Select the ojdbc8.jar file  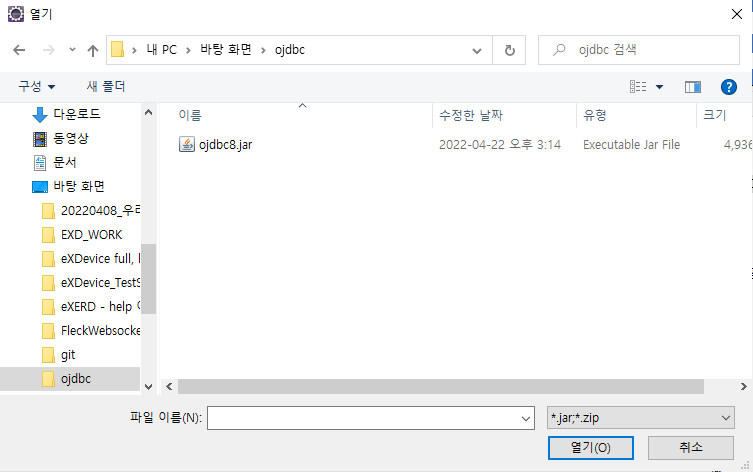tap(225, 145)
